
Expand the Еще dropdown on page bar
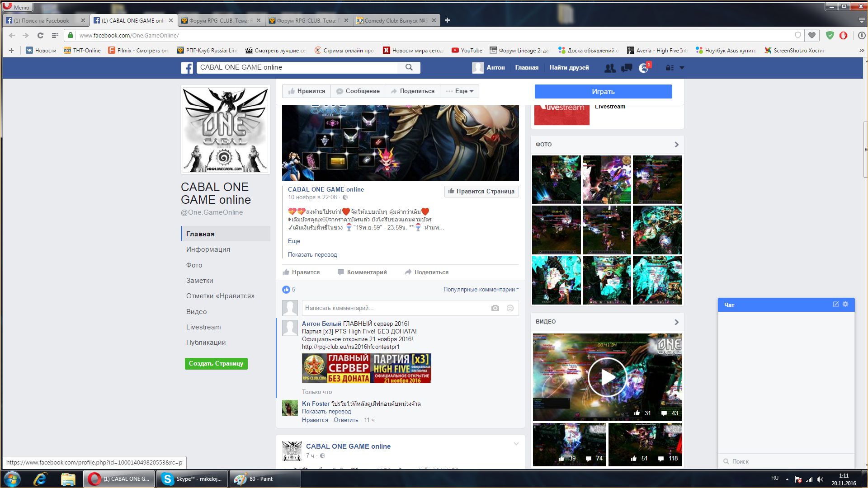460,91
